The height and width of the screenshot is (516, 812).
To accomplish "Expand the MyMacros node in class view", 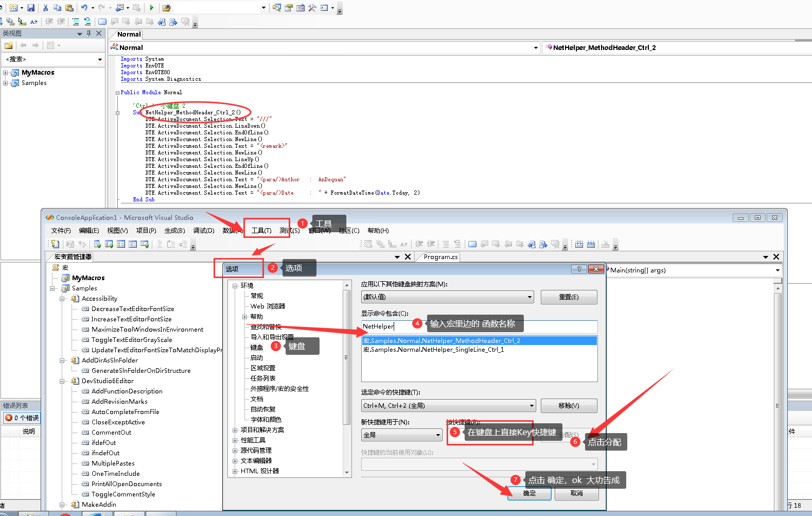I will coord(6,73).
